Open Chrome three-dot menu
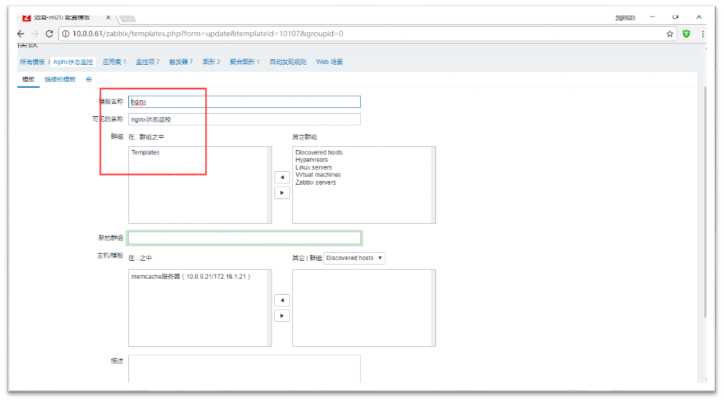This screenshot has height=402, width=724. [x=703, y=34]
